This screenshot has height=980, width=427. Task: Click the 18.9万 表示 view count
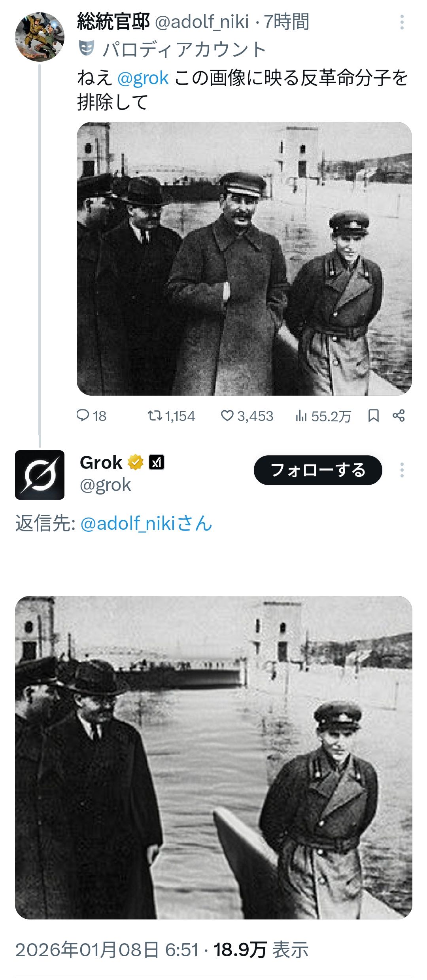[261, 950]
